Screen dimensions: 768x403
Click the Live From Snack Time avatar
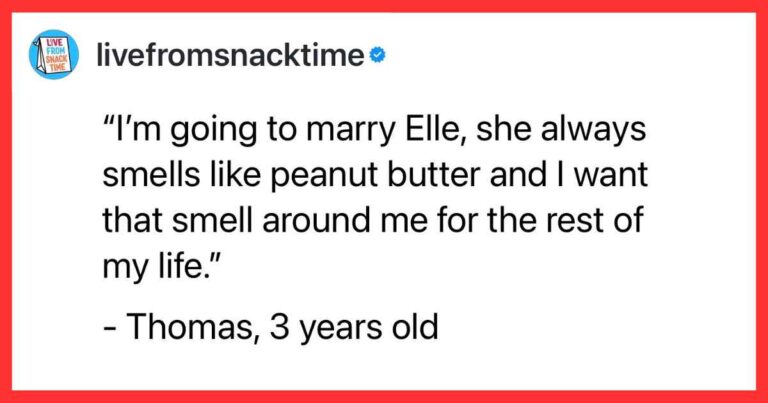tap(53, 57)
